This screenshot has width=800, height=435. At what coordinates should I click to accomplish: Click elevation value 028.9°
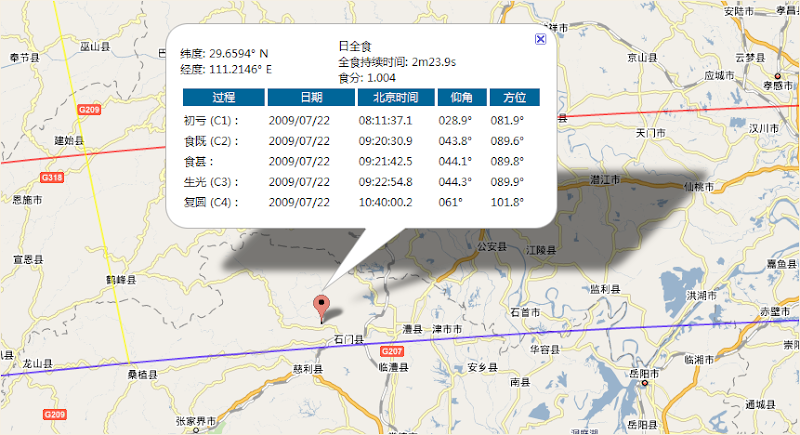pyautogui.click(x=455, y=121)
